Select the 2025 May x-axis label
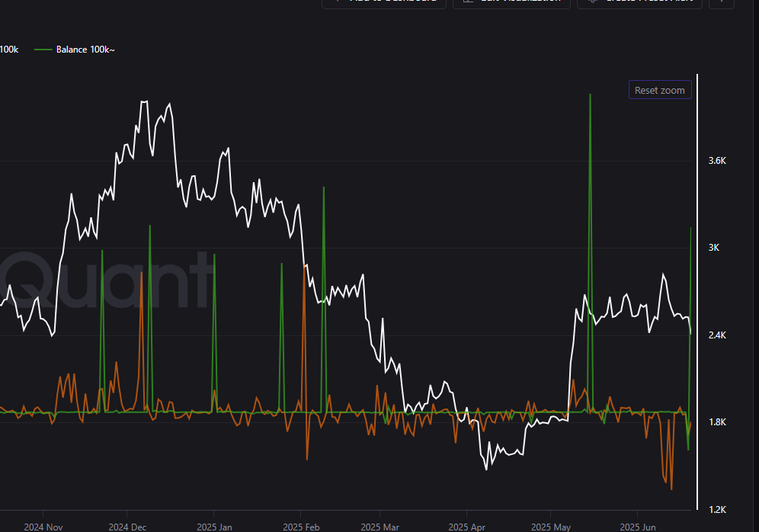The width and height of the screenshot is (759, 532). coord(550,527)
